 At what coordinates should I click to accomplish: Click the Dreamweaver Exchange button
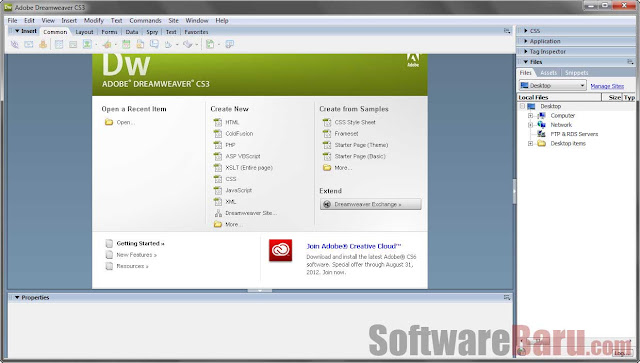coord(371,204)
